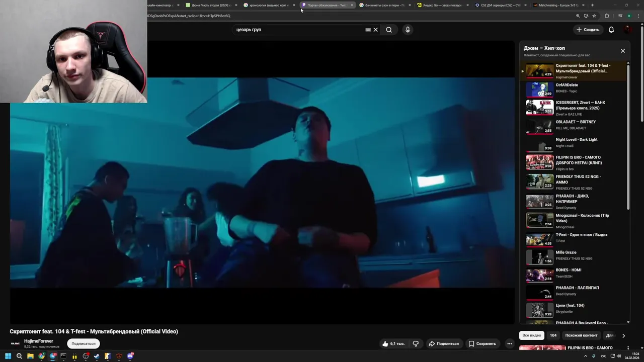Open the on-screen keyboard icon in search
Image resolution: width=644 pixels, height=362 pixels.
coord(368,30)
